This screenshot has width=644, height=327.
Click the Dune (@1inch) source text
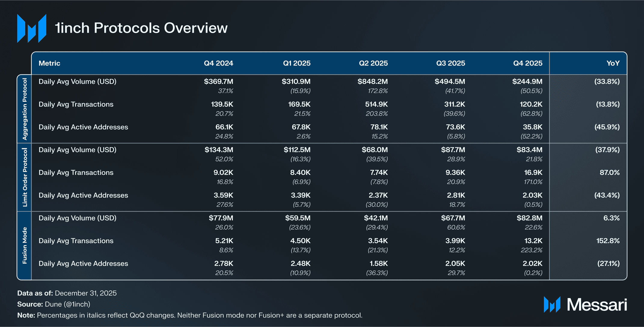67,304
